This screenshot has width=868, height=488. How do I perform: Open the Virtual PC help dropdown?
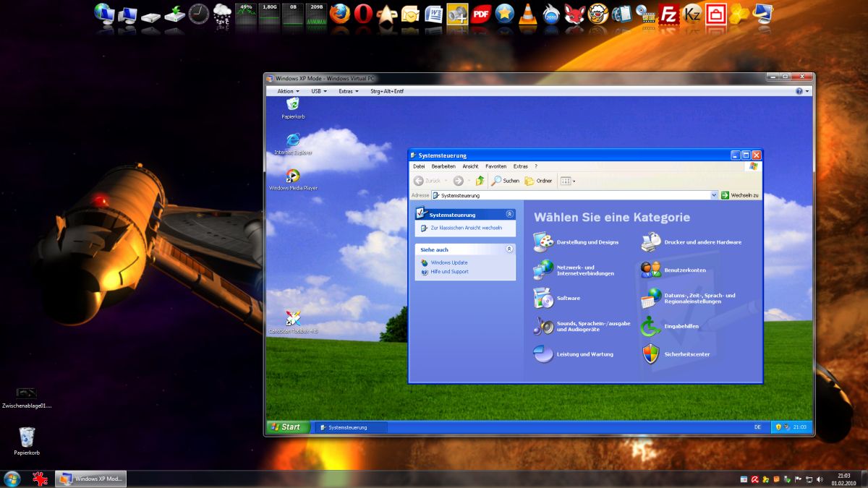801,91
